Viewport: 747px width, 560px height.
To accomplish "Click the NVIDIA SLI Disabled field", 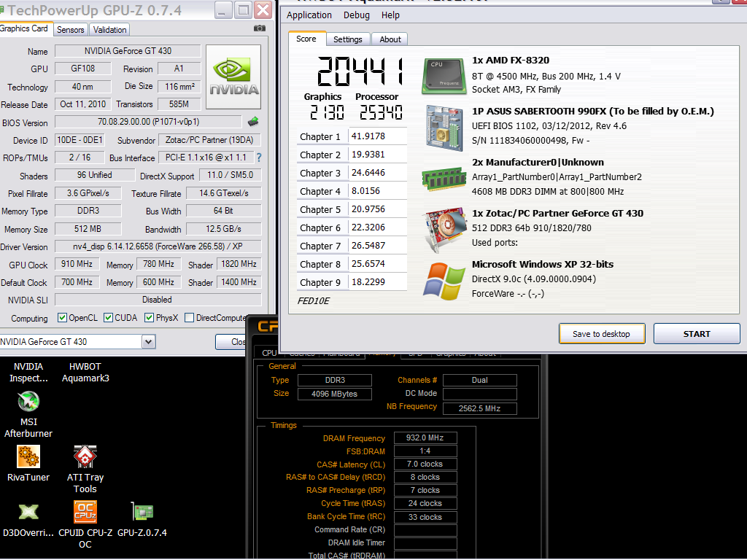I will coord(158,300).
